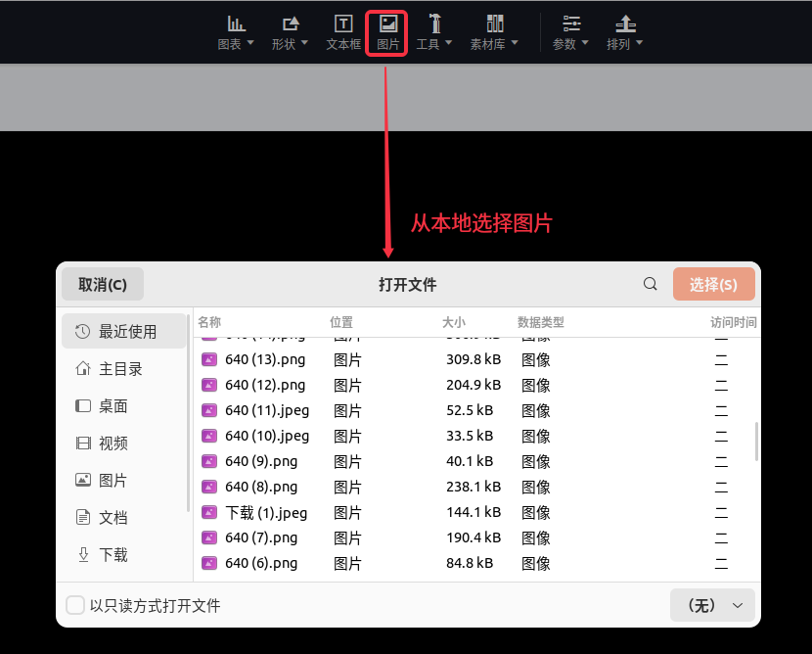
Task: Click the 形状 shape icon
Action: point(290,23)
